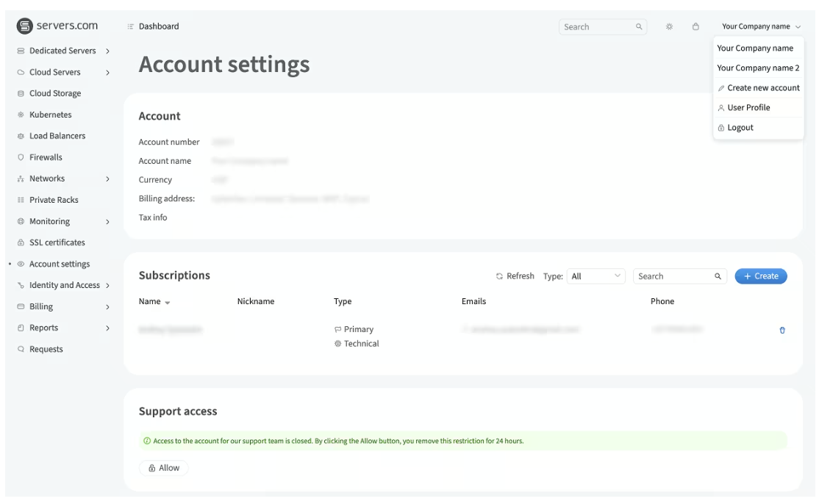Open Firewalls from the sidebar
The height and width of the screenshot is (504, 819).
[46, 157]
